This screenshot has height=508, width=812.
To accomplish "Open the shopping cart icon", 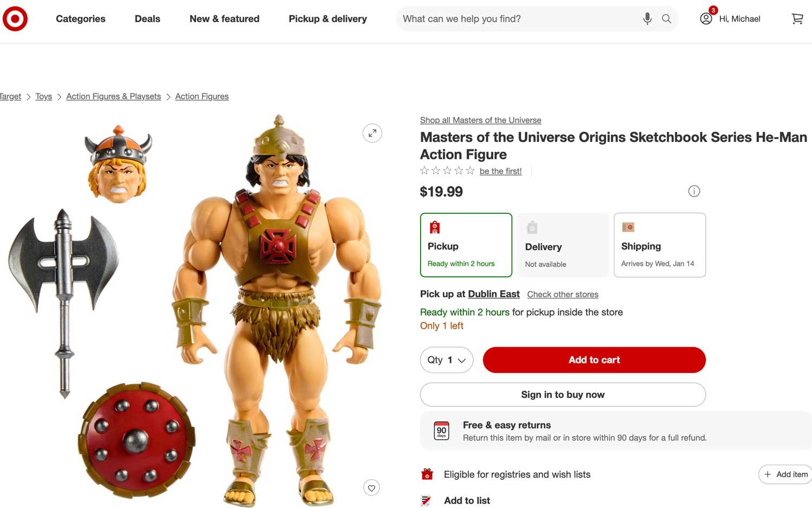I will point(797,18).
